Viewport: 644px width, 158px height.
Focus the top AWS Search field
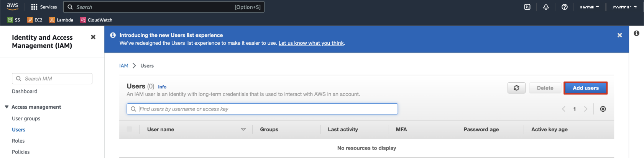coord(164,7)
